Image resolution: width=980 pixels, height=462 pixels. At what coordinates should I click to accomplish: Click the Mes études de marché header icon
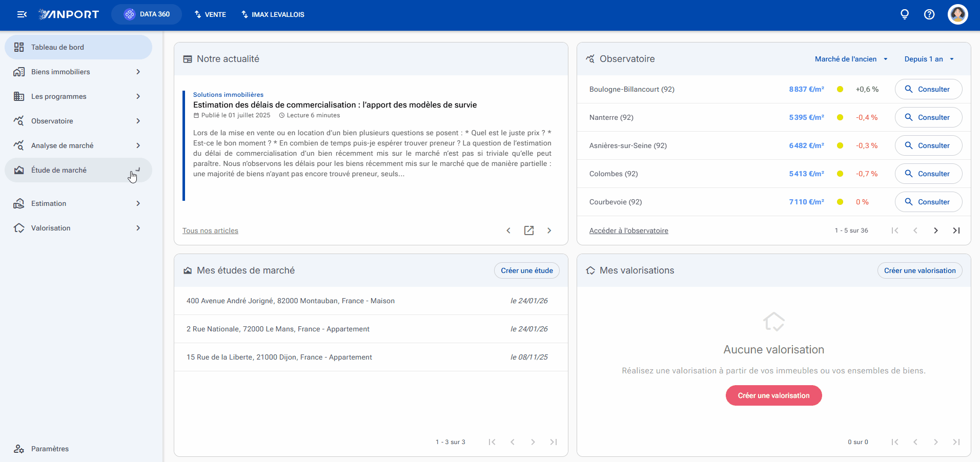[x=188, y=270]
